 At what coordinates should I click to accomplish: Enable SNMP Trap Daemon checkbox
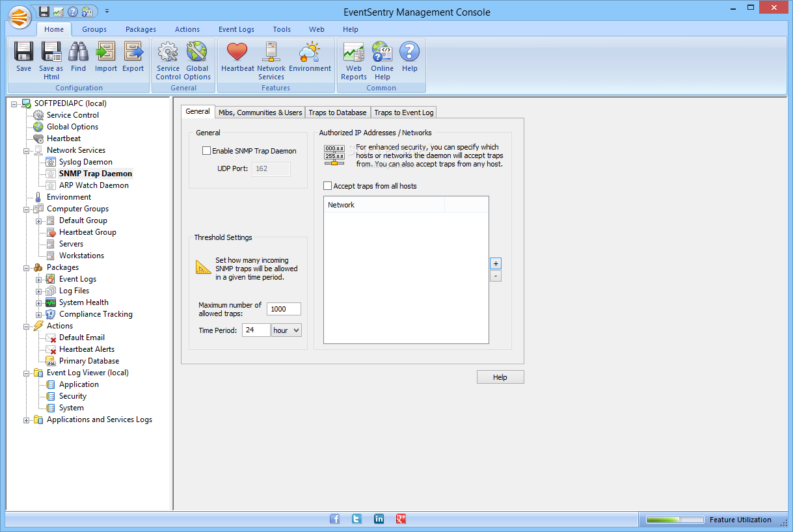coord(207,151)
